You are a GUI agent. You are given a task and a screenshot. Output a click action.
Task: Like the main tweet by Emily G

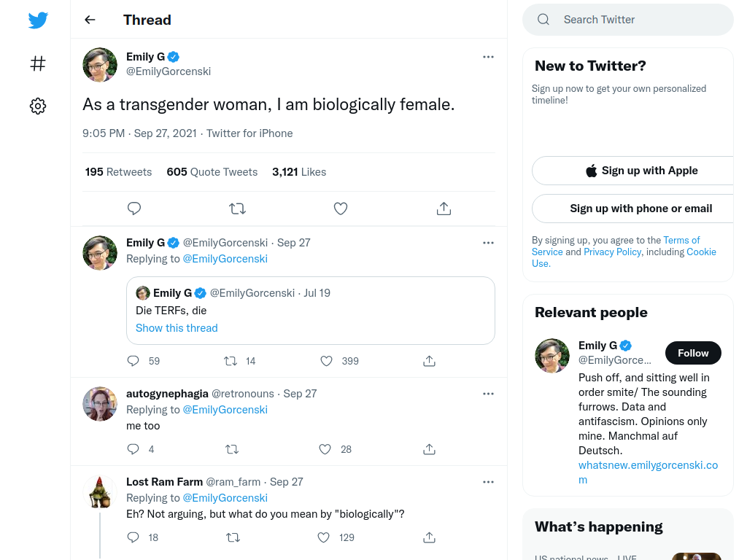coord(341,209)
